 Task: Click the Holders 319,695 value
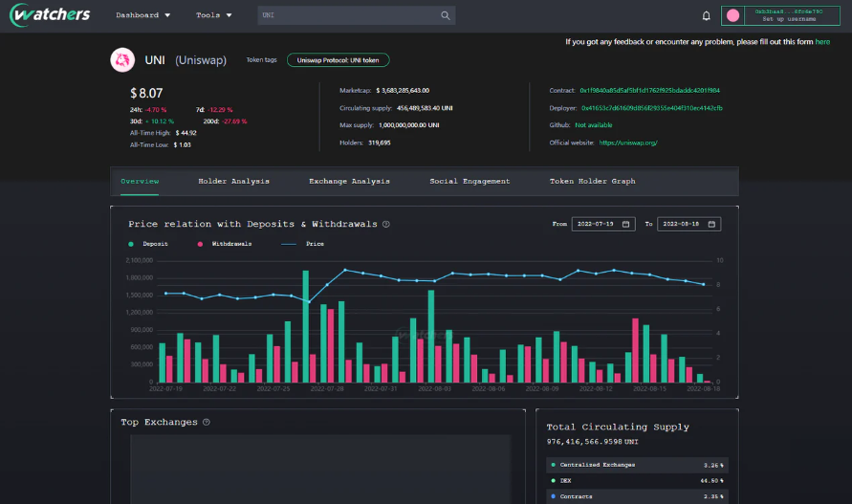380,142
